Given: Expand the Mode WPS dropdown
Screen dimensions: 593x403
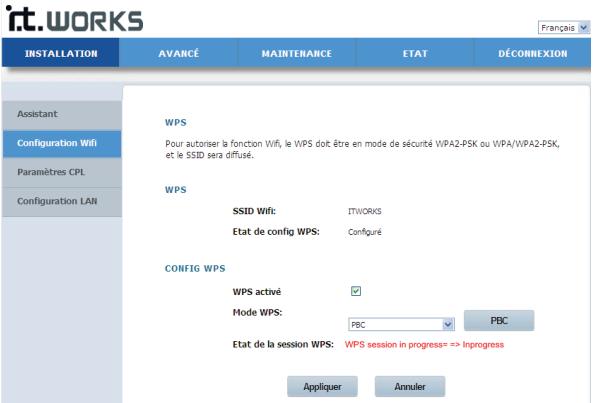Looking at the screenshot, I should (x=401, y=324).
